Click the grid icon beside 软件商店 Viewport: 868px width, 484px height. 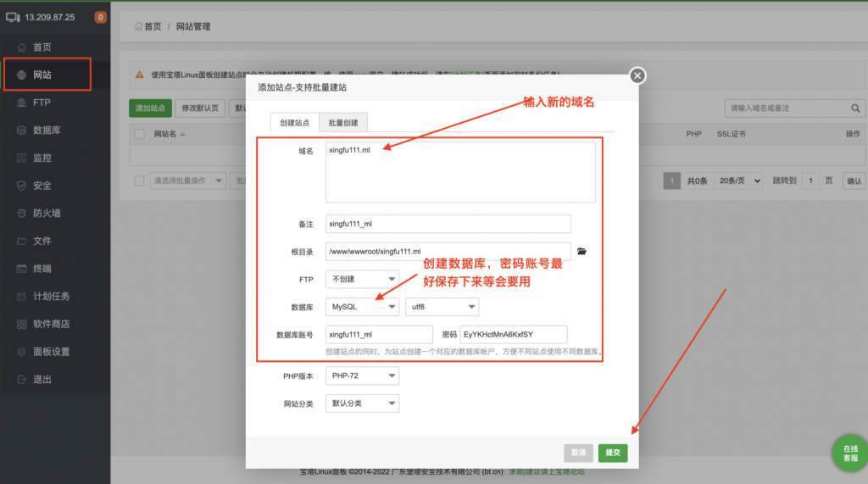(x=21, y=324)
